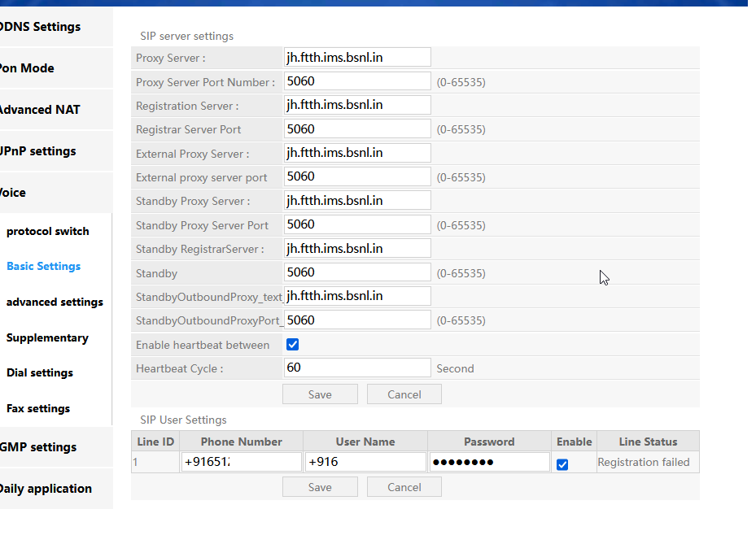Open Fax settings page
Screen dimensions: 756x544
pyautogui.click(x=38, y=409)
